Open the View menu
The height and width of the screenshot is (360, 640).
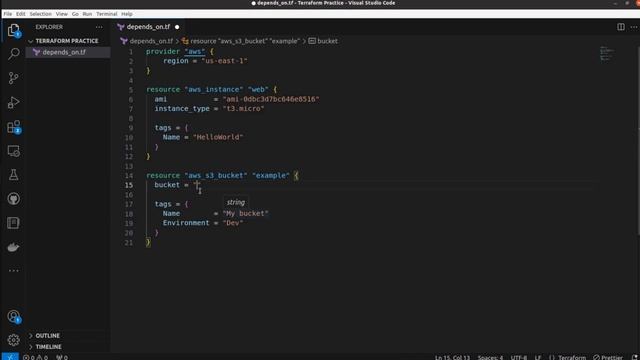[62, 14]
